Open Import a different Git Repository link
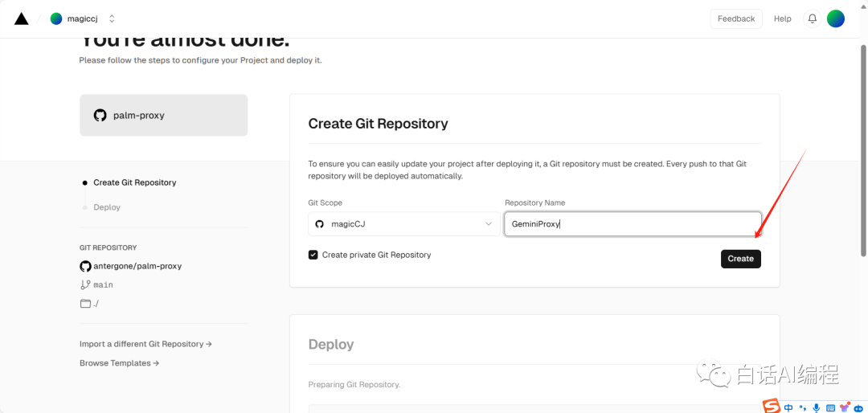868x413 pixels. coord(145,344)
